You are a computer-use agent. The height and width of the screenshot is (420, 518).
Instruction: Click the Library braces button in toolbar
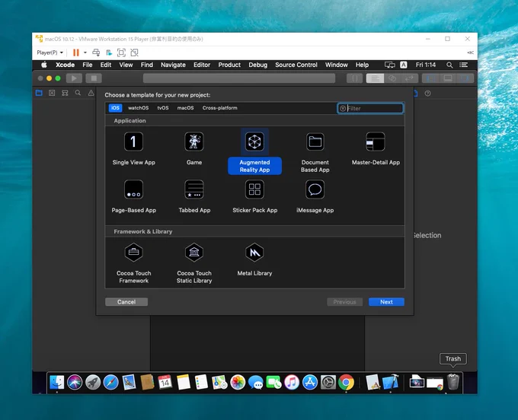[x=354, y=78]
